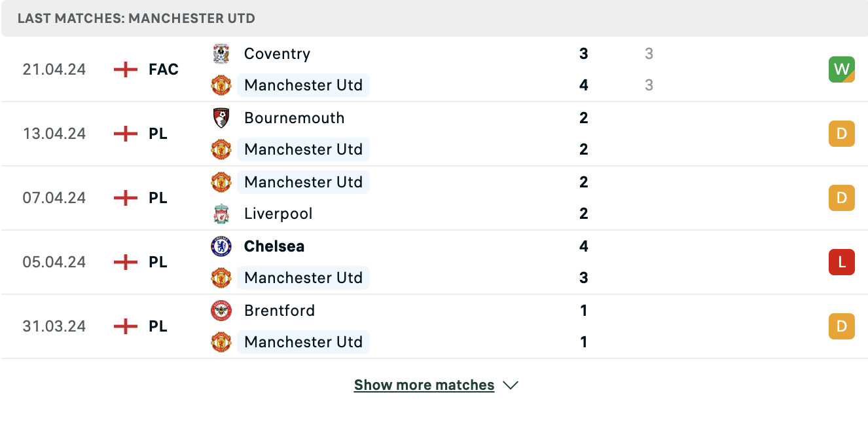Click the Brentford club crest icon

coord(221,311)
